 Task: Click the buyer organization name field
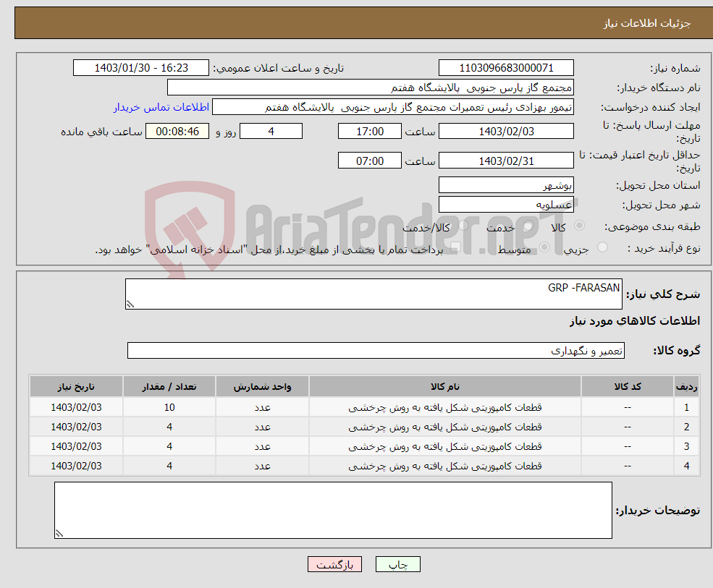370,88
